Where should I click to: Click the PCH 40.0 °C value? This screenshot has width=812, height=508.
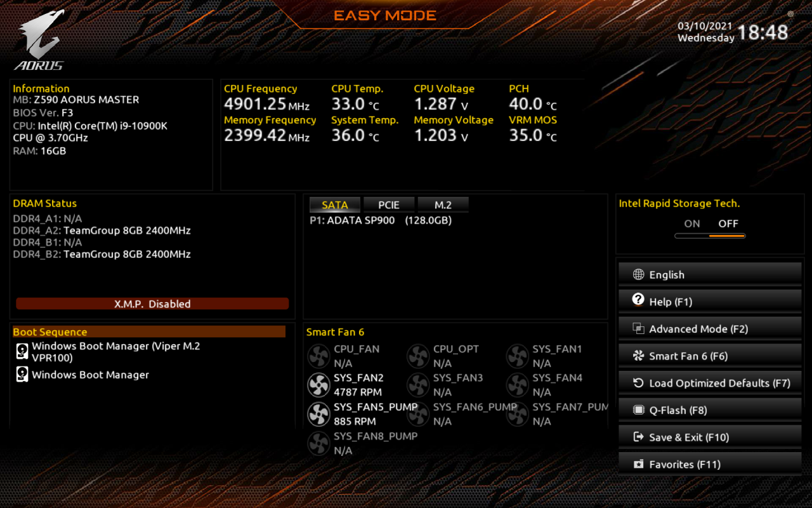pyautogui.click(x=533, y=104)
